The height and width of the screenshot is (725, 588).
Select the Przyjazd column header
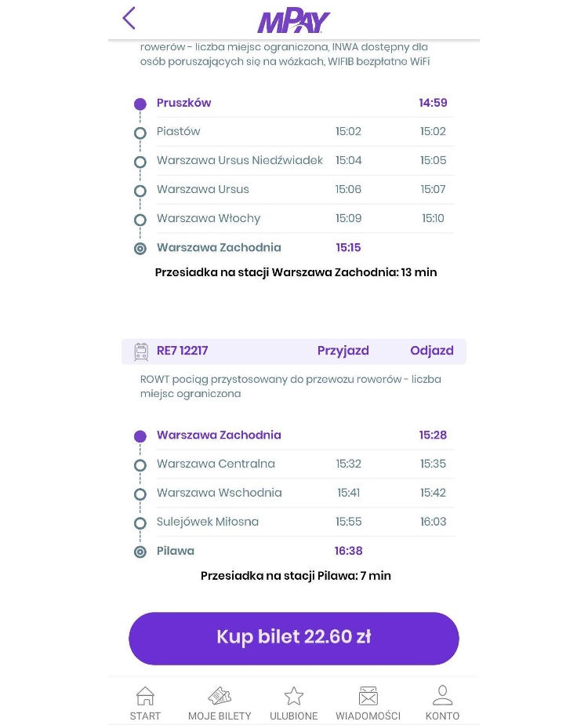(343, 351)
